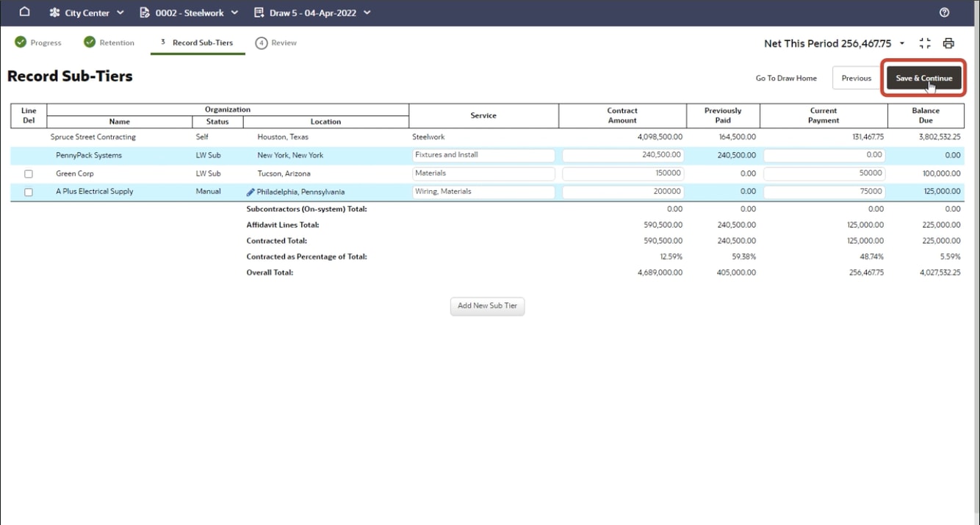Click the Add New Sub Tier button
The width and height of the screenshot is (980, 525).
pyautogui.click(x=487, y=306)
